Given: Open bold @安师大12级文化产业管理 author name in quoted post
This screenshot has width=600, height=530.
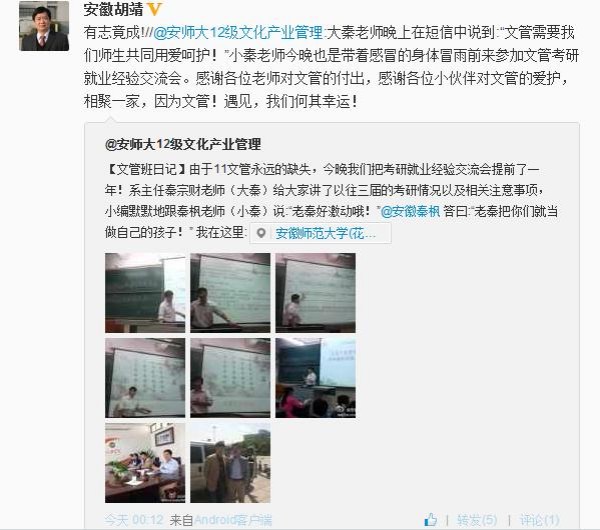Looking at the screenshot, I should pos(183,144).
